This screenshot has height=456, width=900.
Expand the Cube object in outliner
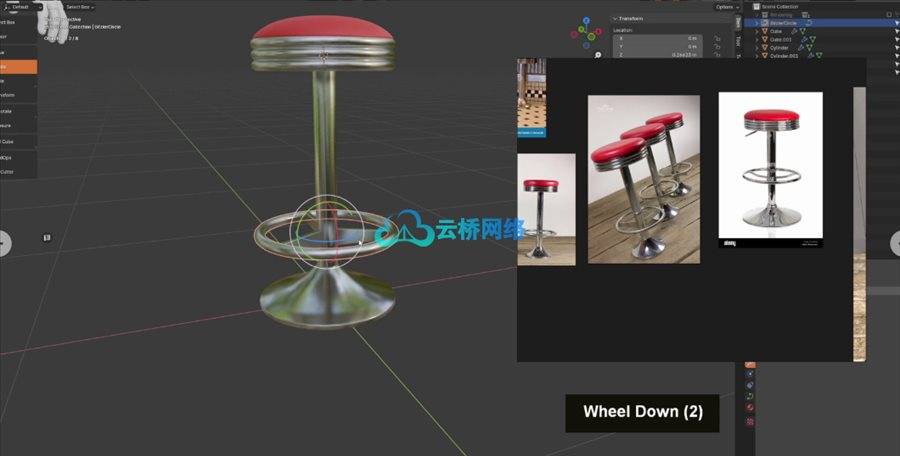(757, 32)
